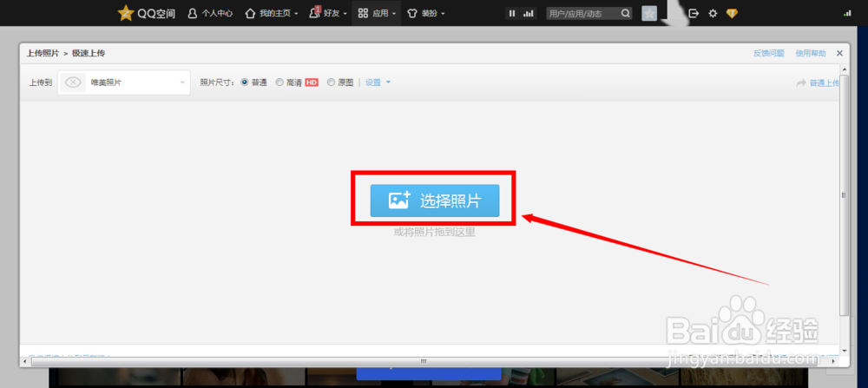The height and width of the screenshot is (388, 868).
Task: Click the green signal bars icon
Action: tap(847, 13)
